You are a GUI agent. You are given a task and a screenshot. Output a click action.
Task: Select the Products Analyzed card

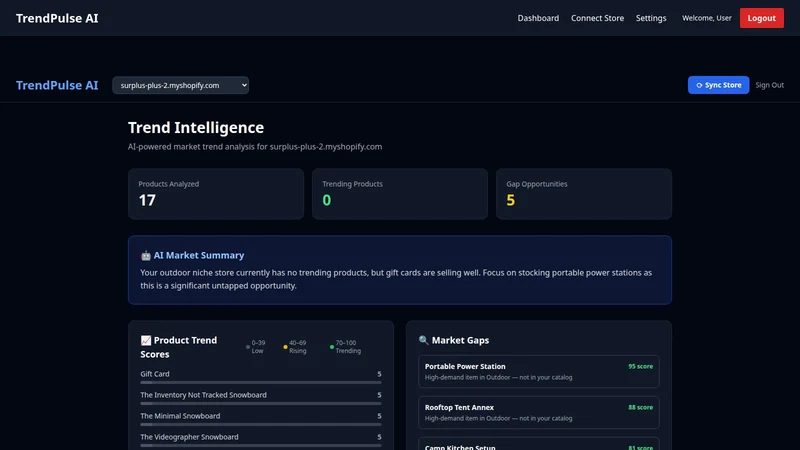pyautogui.click(x=216, y=194)
